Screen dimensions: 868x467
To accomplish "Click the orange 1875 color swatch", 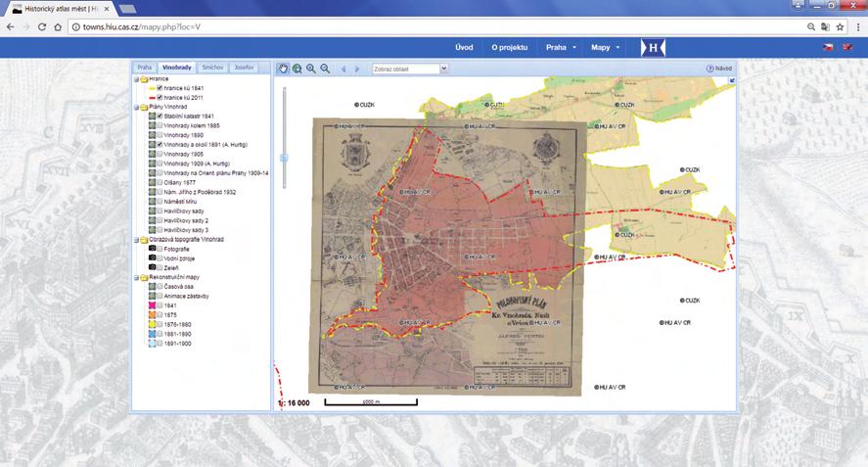I will tap(153, 315).
